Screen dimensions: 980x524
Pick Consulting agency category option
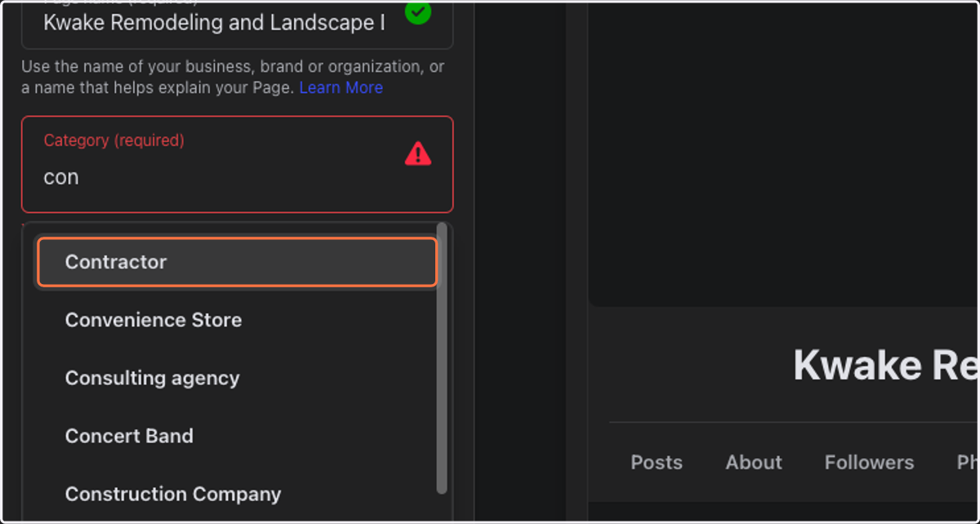pos(237,378)
